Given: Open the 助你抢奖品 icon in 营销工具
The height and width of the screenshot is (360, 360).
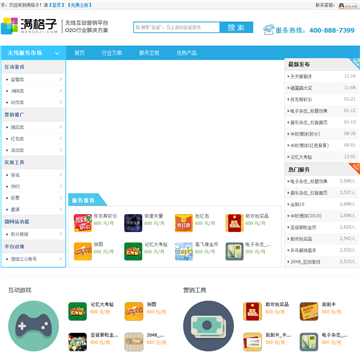Looking at the screenshot, I should tap(252, 311).
